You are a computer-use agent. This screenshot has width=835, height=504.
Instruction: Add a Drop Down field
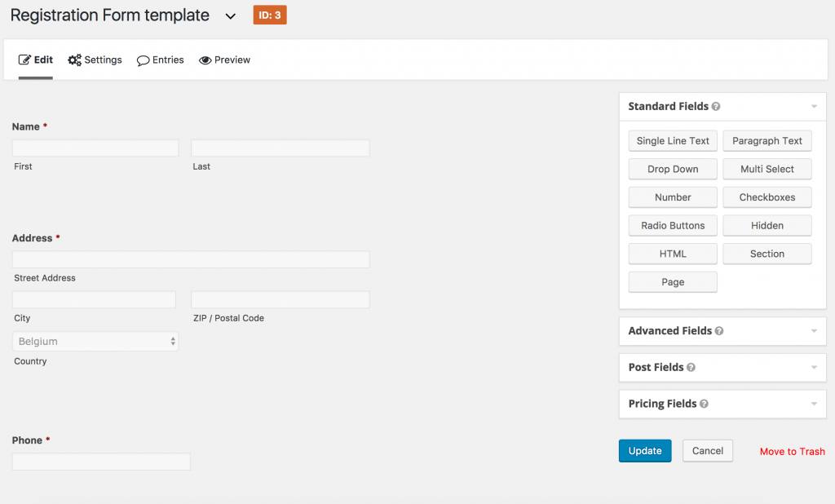coord(673,170)
